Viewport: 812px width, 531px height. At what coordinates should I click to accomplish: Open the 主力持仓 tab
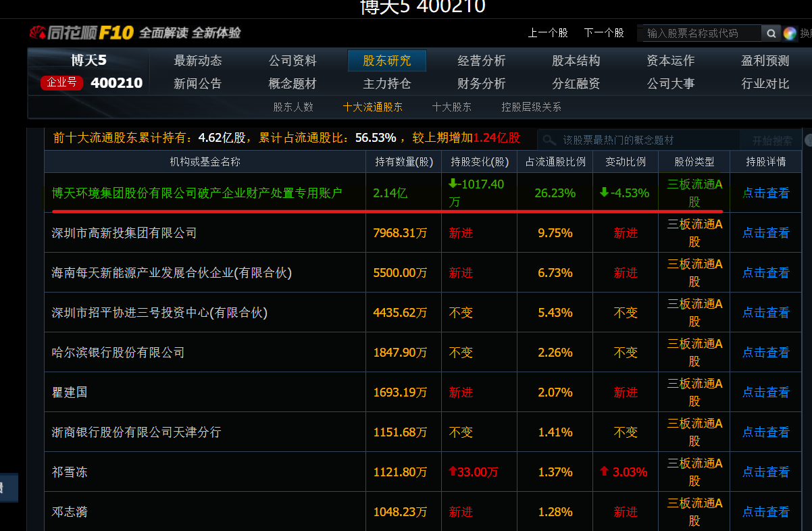(387, 84)
